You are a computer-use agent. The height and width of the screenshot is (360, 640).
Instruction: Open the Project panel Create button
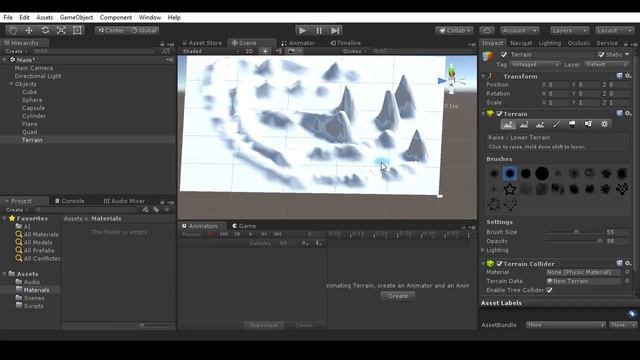(17, 210)
